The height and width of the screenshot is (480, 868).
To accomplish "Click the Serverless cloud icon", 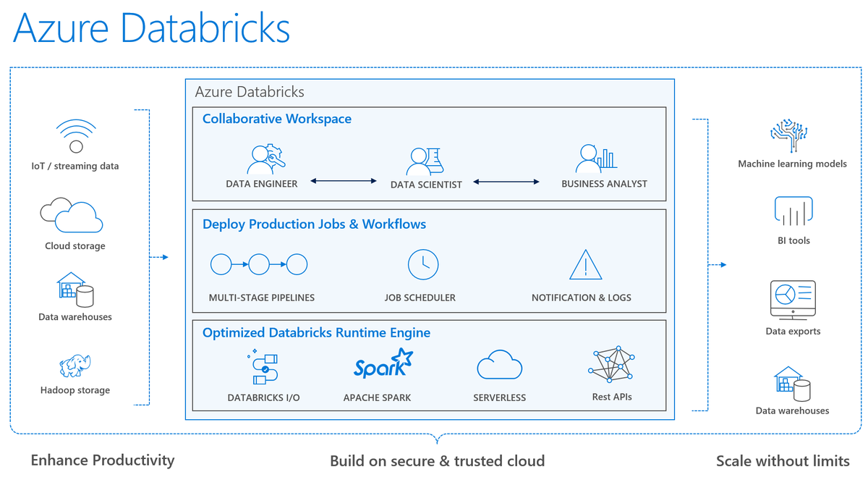I will coord(499,364).
